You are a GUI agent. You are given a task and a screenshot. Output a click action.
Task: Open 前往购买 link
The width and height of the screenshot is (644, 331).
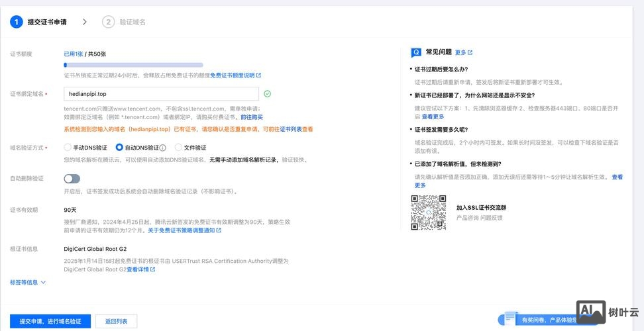click(x=252, y=117)
